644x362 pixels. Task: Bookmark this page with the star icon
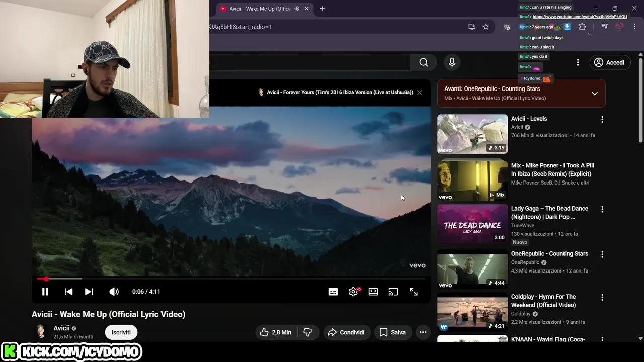pos(486,27)
